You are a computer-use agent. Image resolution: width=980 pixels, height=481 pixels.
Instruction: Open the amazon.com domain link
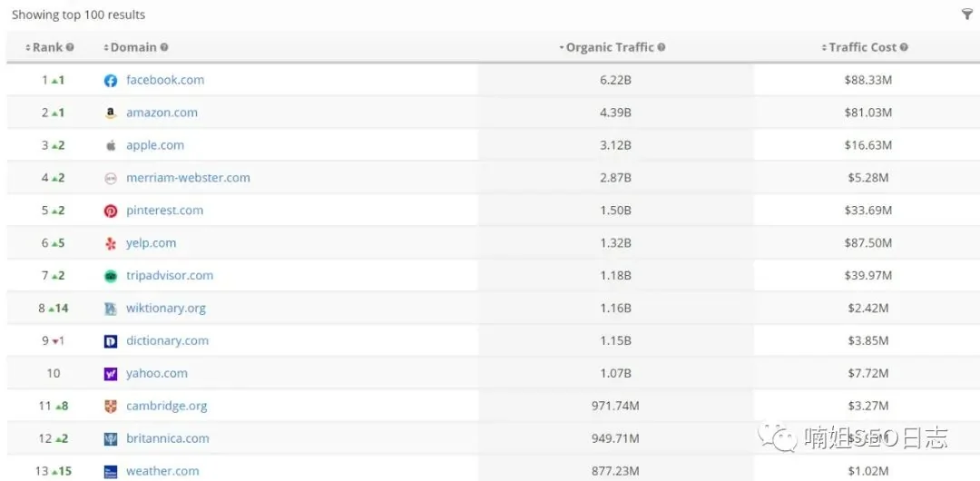(162, 113)
